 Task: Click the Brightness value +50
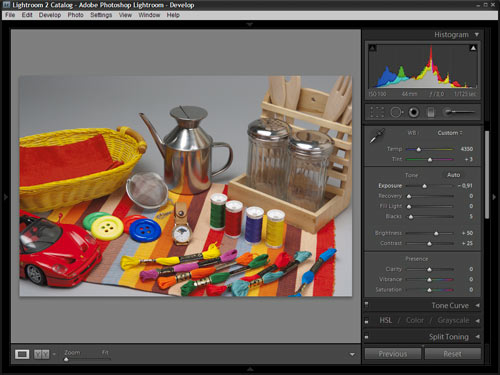[x=467, y=233]
